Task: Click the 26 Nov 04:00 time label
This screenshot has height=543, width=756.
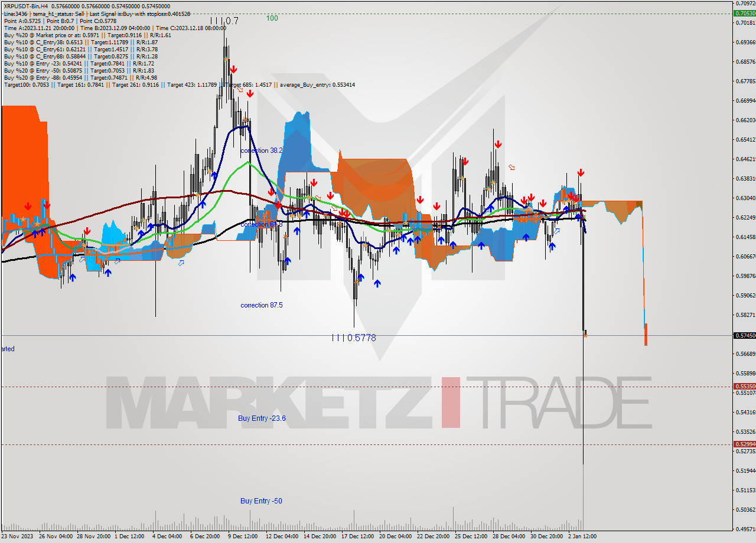Action: coord(56,537)
